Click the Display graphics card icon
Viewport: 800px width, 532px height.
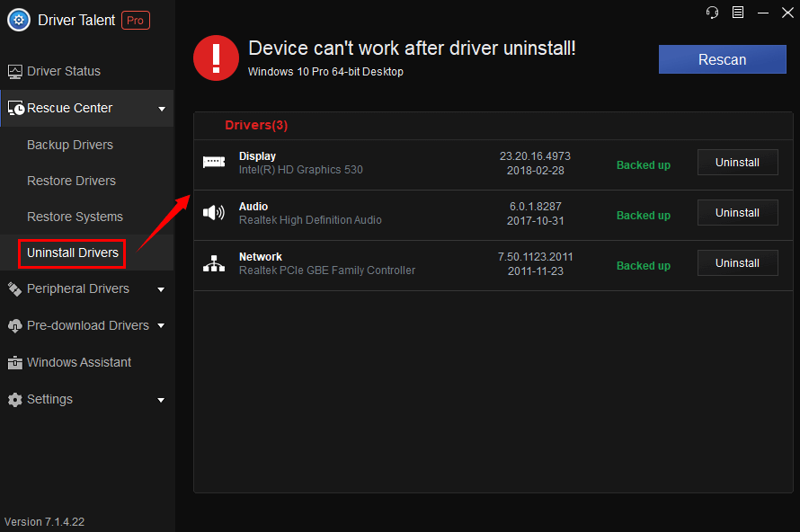click(x=214, y=162)
